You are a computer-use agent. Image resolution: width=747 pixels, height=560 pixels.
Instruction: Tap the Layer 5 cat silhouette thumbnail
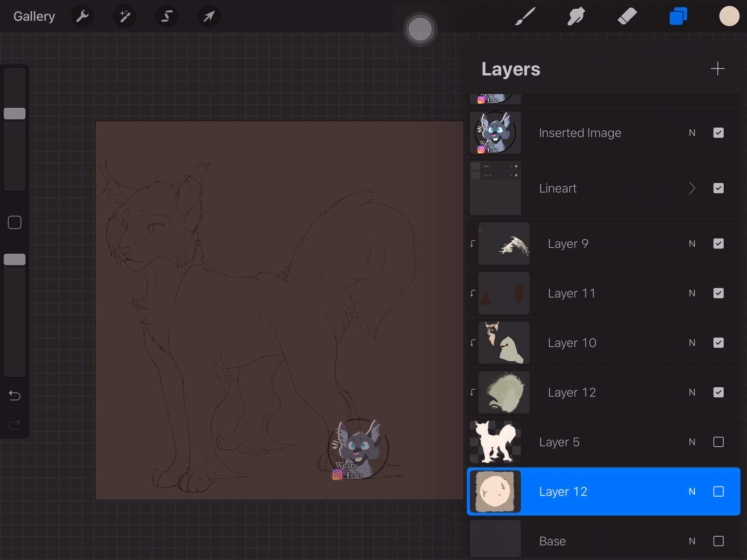pyautogui.click(x=495, y=442)
